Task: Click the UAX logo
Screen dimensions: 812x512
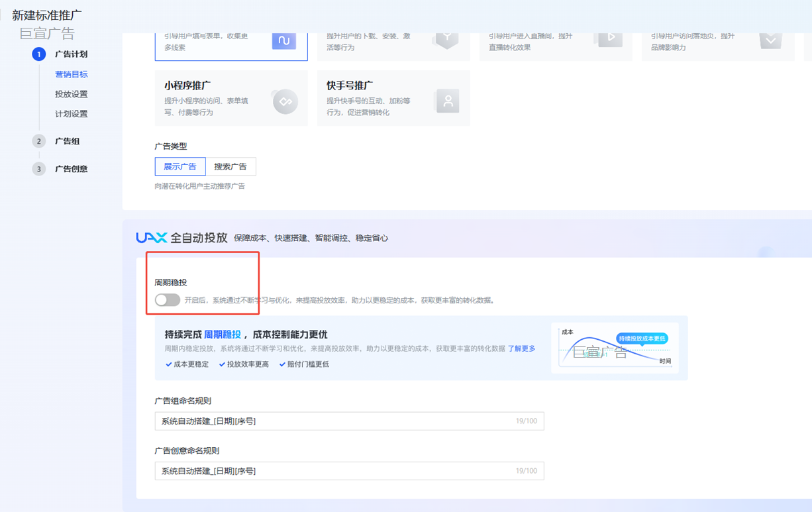Action: (151, 238)
